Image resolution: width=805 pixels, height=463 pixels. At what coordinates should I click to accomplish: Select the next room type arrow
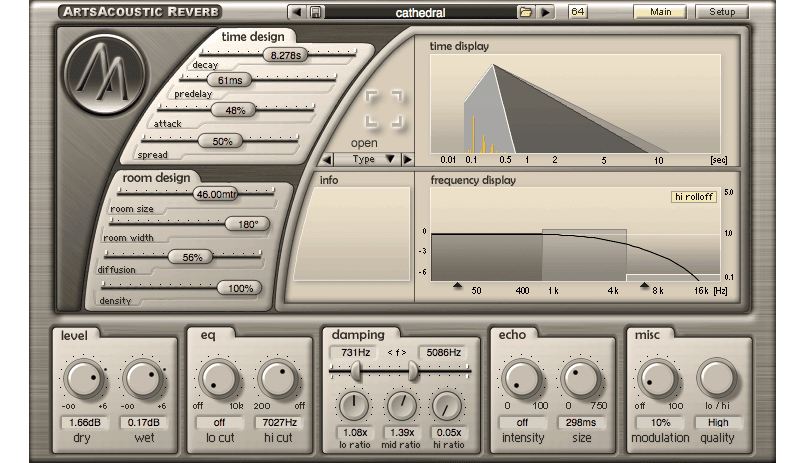click(x=408, y=160)
